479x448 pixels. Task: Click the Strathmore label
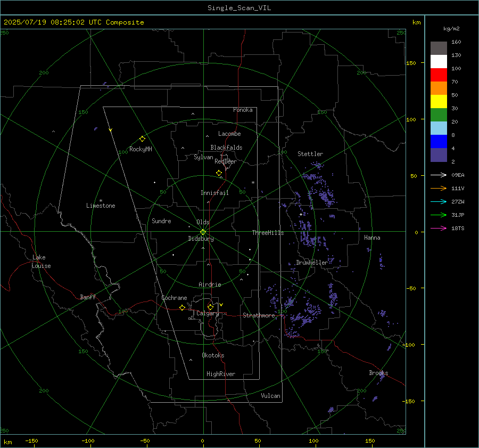pyautogui.click(x=259, y=315)
